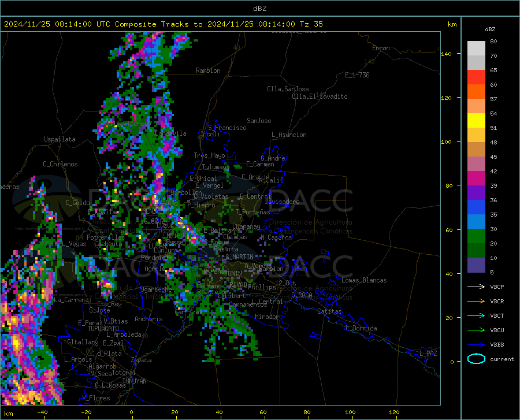This screenshot has height=420, width=520.
Task: Click the 'TUNUYAN' map label
Action: pos(134,381)
